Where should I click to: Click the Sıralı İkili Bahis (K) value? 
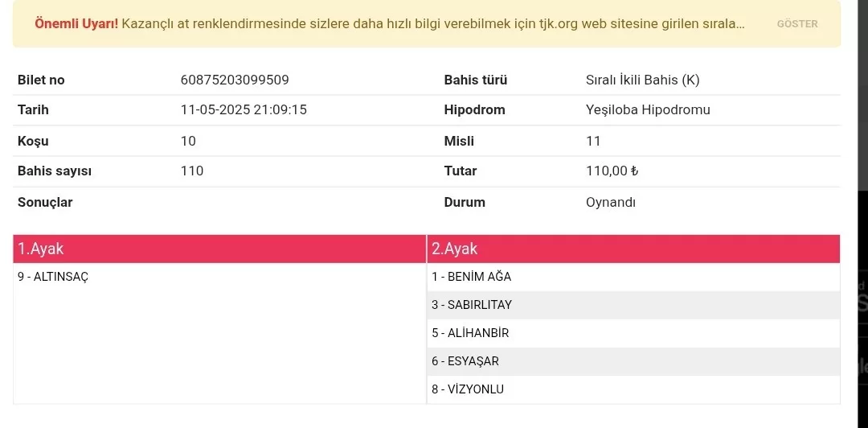(x=642, y=80)
